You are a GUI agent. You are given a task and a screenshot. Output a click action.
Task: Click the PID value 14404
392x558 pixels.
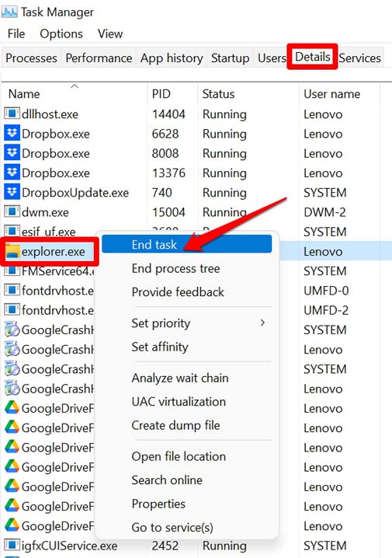(168, 114)
